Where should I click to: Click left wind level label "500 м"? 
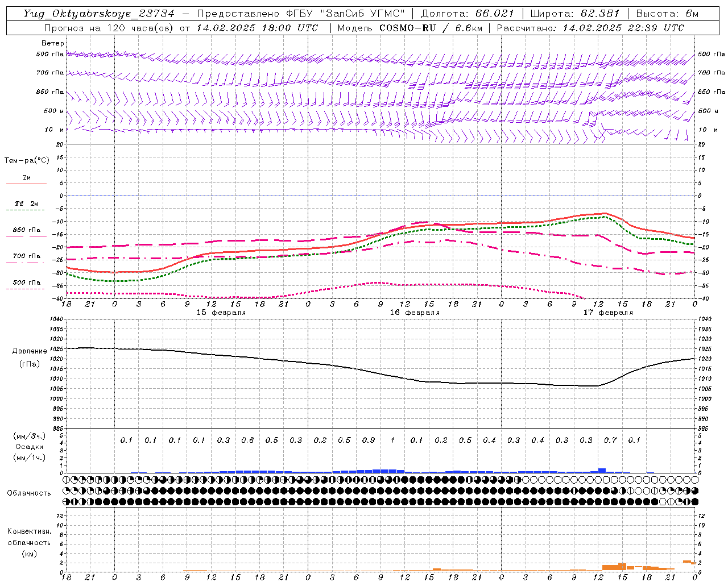tap(53, 111)
